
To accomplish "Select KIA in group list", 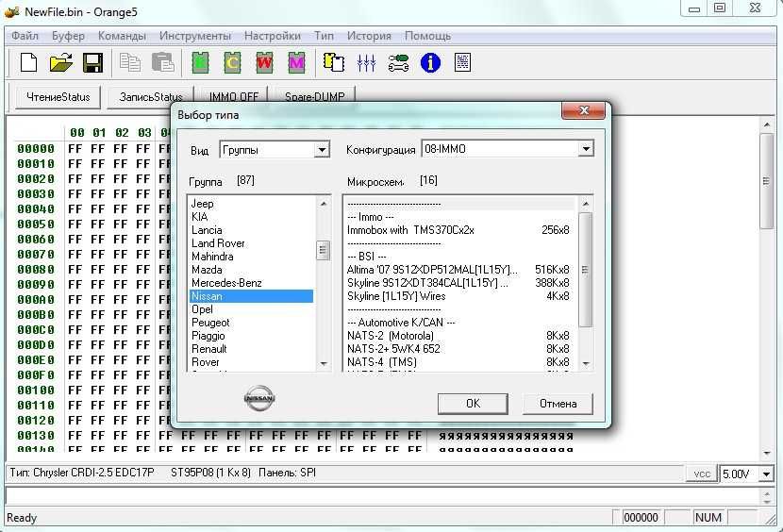I will (x=251, y=217).
